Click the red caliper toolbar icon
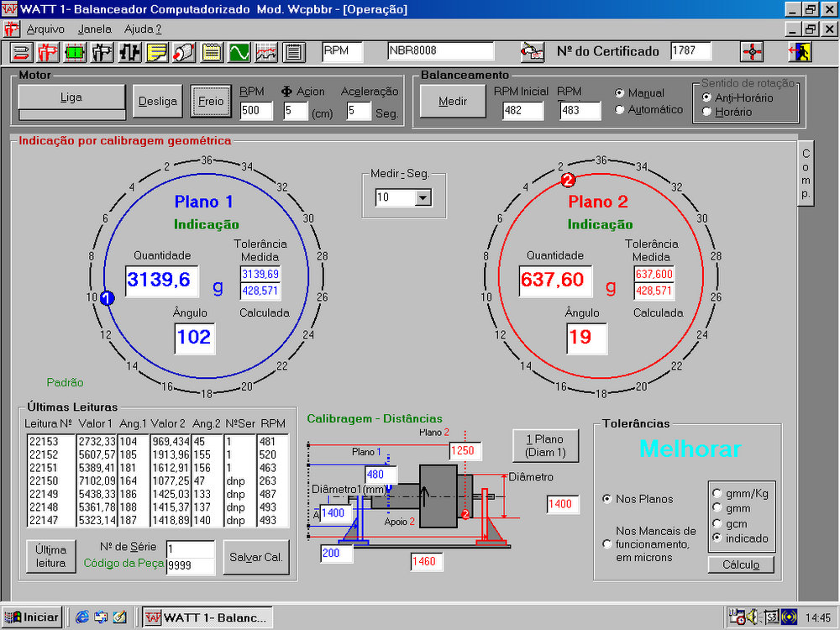The width and height of the screenshot is (840, 630). [48, 52]
